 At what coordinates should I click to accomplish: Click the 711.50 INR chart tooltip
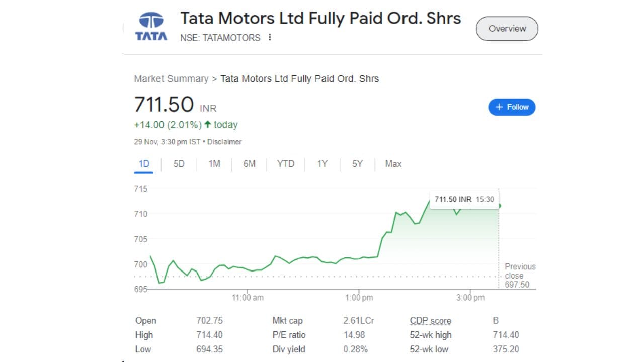click(x=463, y=199)
